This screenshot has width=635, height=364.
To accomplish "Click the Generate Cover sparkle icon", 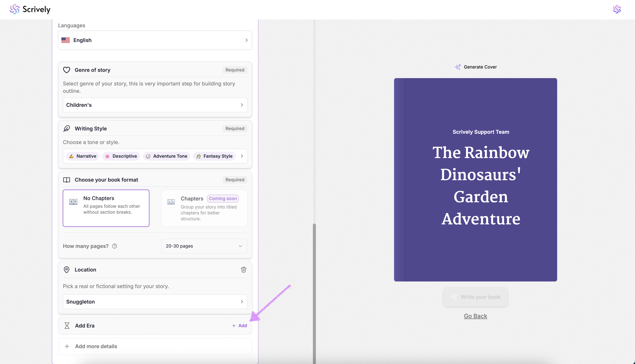I will click(x=458, y=67).
